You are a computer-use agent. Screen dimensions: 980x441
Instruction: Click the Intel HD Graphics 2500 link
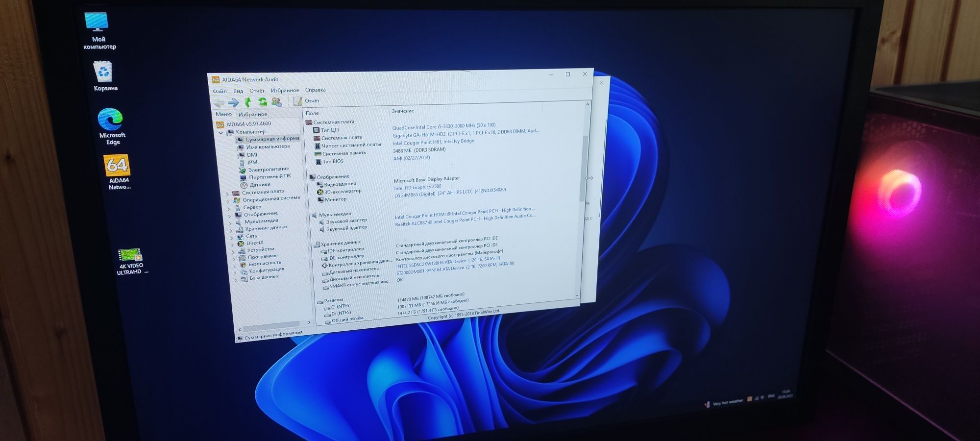(x=417, y=187)
